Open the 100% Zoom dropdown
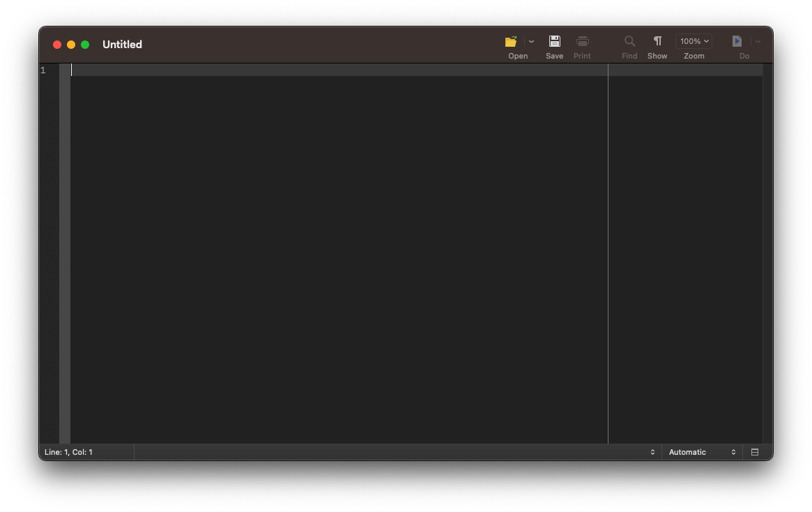This screenshot has height=512, width=812. pos(694,41)
